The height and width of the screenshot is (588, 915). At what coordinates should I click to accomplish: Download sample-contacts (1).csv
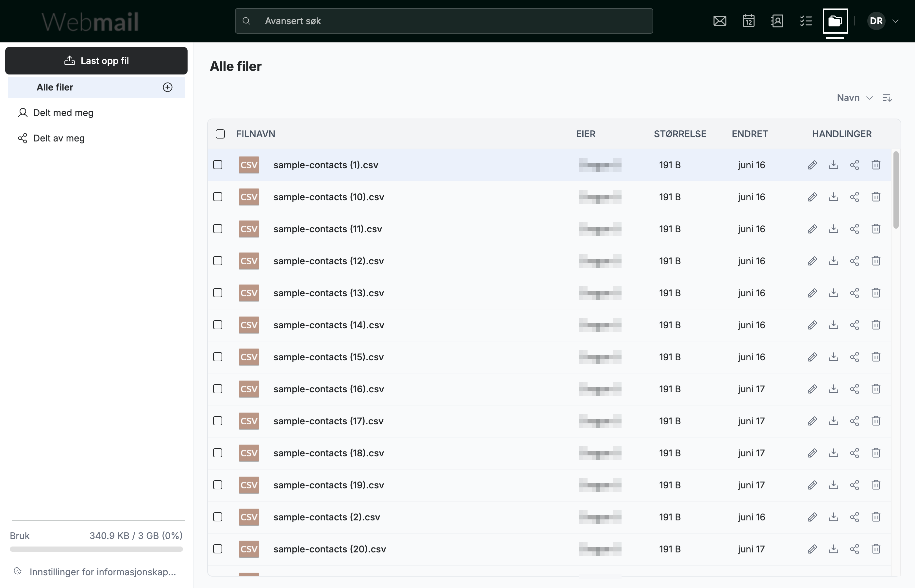[834, 165]
